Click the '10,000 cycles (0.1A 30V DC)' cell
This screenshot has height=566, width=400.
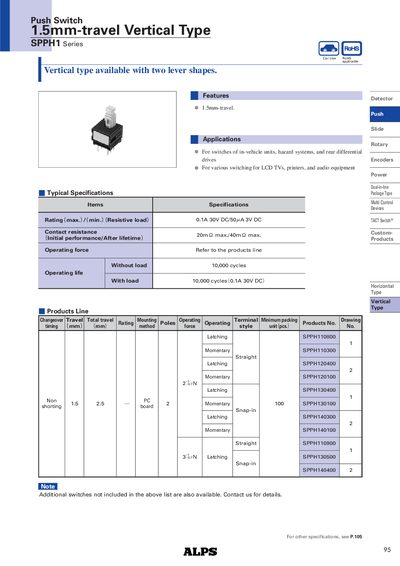pos(229,281)
